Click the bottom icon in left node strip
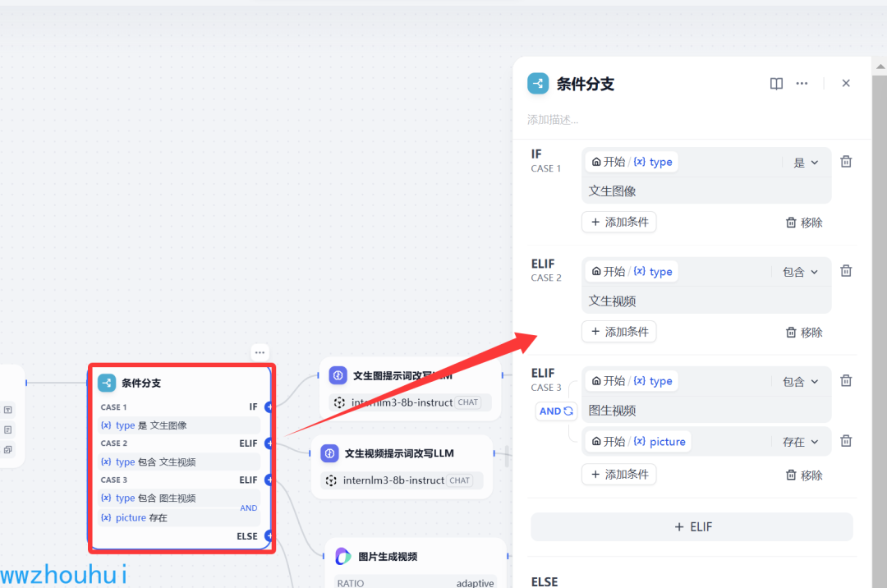The width and height of the screenshot is (887, 588). point(8,449)
